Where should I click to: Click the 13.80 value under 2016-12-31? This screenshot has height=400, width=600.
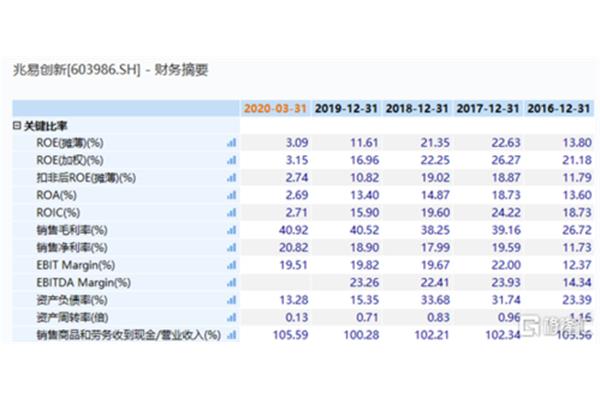click(x=577, y=143)
